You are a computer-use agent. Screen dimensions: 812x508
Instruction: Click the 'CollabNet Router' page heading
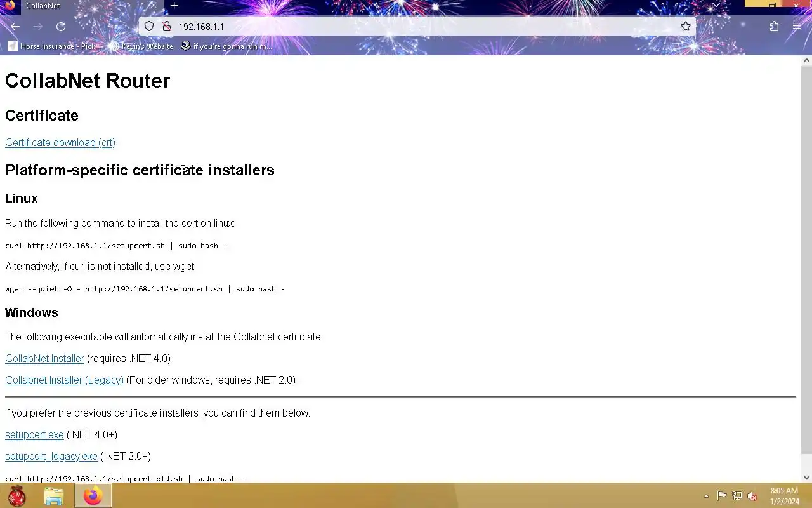[88, 81]
